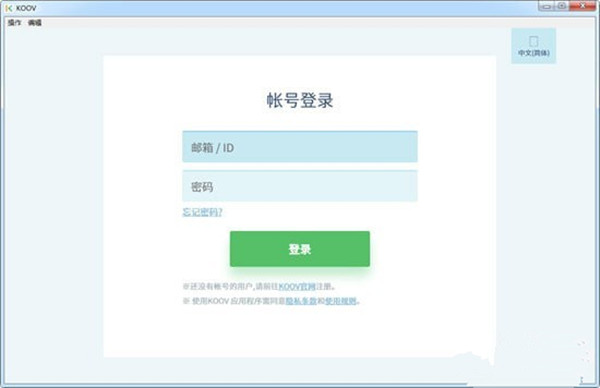Close the KOOV window
The image size is (600, 388).
582,6
